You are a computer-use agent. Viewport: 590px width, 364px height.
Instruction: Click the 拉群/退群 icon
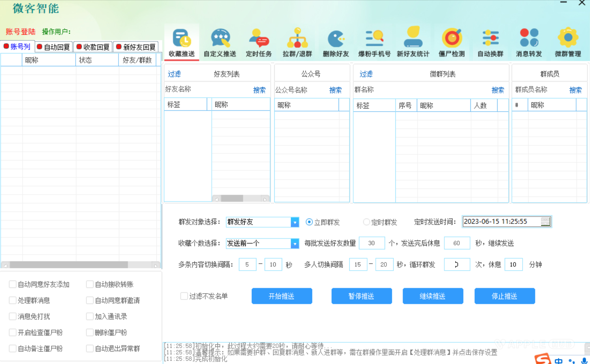click(297, 42)
